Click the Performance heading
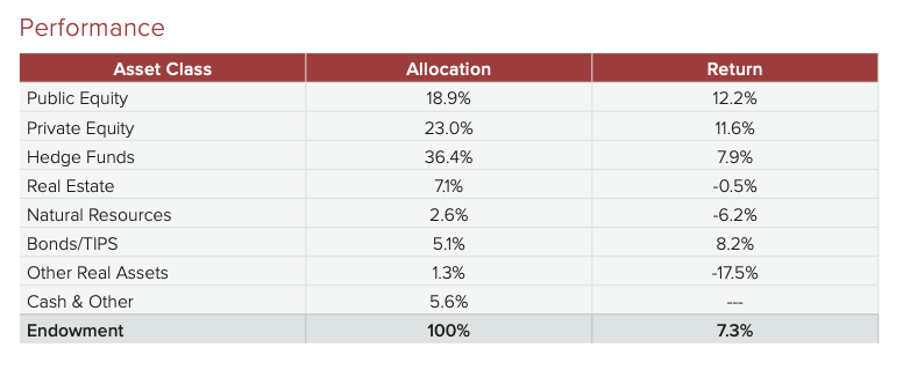904x370 pixels. click(x=92, y=28)
